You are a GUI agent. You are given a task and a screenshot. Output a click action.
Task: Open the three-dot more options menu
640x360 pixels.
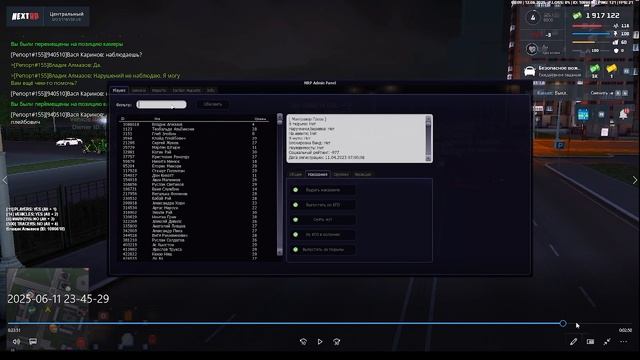pyautogui.click(x=624, y=342)
